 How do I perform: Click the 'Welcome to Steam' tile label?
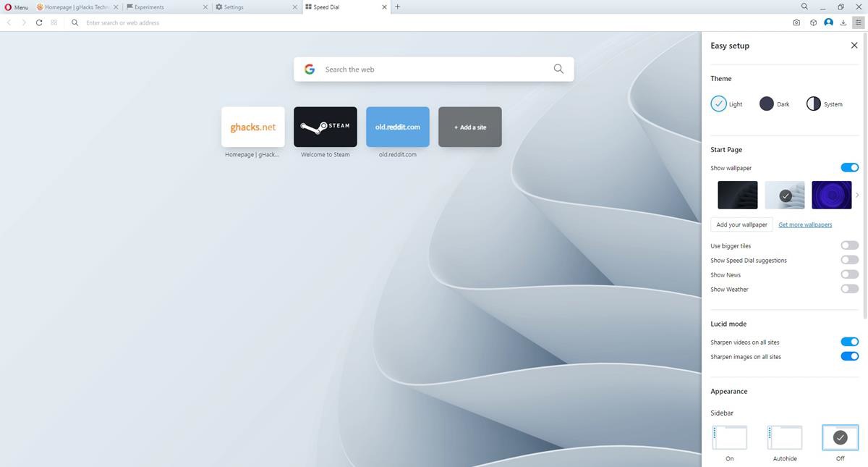tap(325, 154)
